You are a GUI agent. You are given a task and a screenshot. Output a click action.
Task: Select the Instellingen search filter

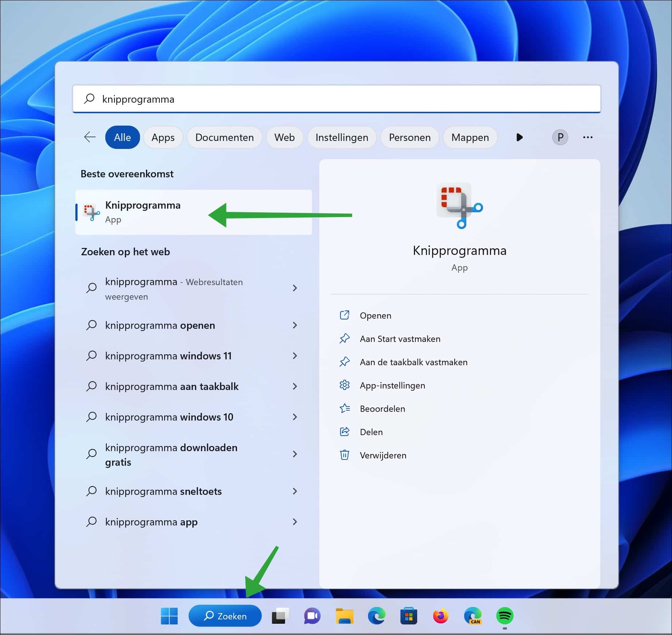click(341, 137)
